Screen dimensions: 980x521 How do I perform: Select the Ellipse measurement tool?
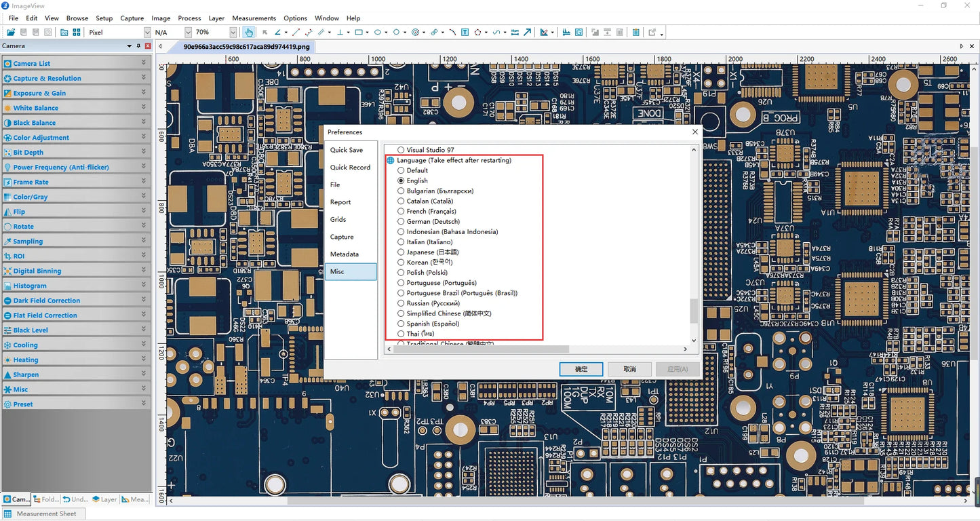(378, 32)
